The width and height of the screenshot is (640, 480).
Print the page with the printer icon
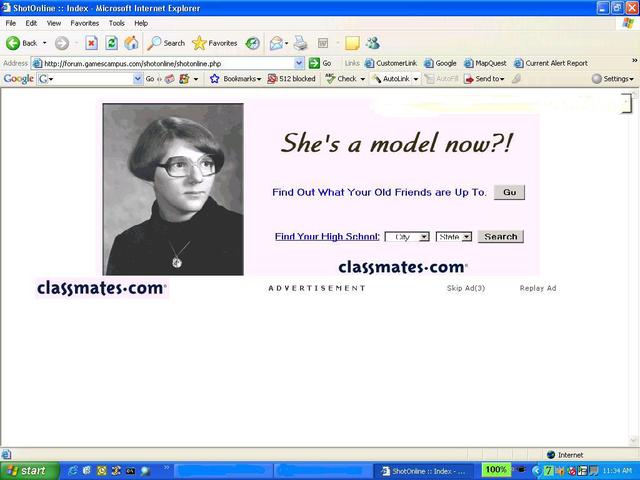[x=301, y=43]
